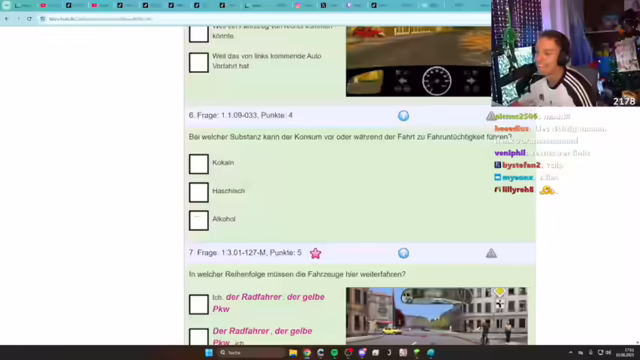The height and width of the screenshot is (360, 640).
Task: Switch to the first YouTube browser tab
Action: [49, 5]
